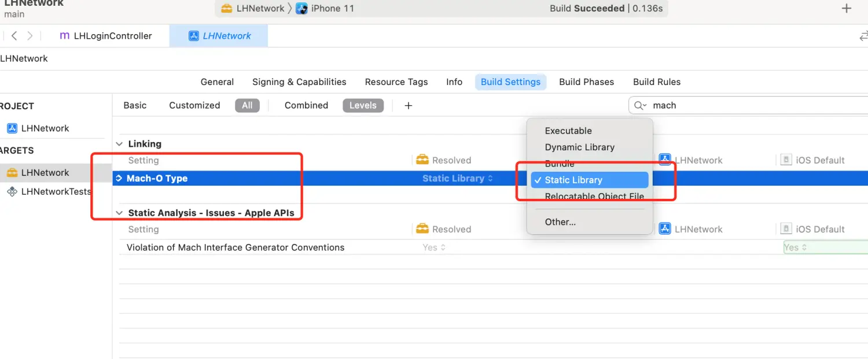Open the Resolved Yes value dropdown
This screenshot has width=868, height=359.
coord(434,247)
